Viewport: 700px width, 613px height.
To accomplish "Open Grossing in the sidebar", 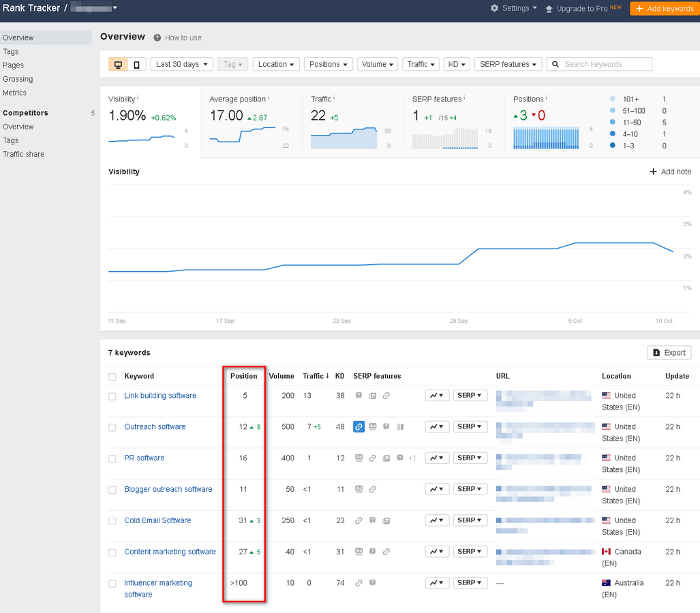I will coord(18,79).
